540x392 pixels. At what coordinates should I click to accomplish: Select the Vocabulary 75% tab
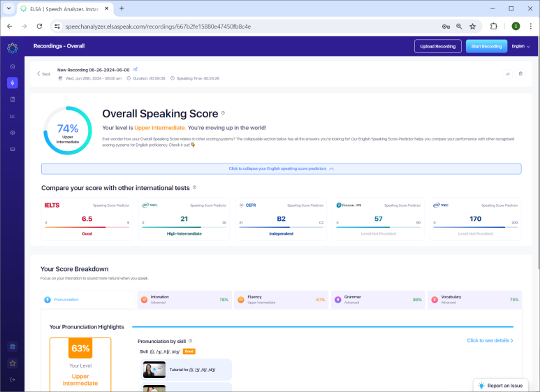click(475, 300)
